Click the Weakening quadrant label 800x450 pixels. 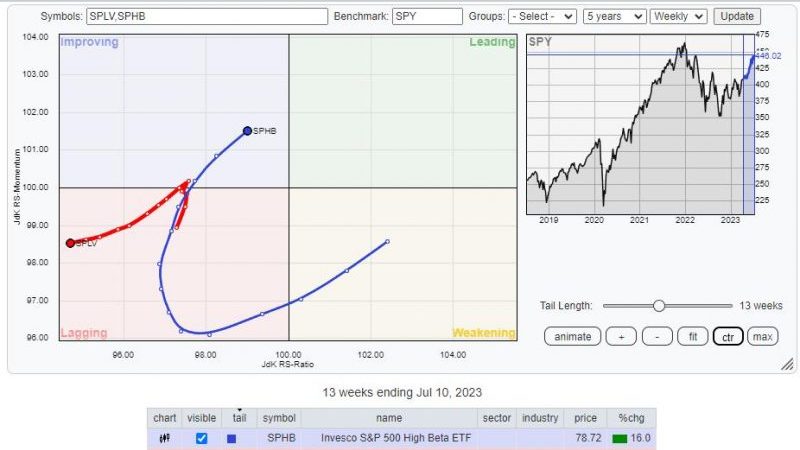484,333
